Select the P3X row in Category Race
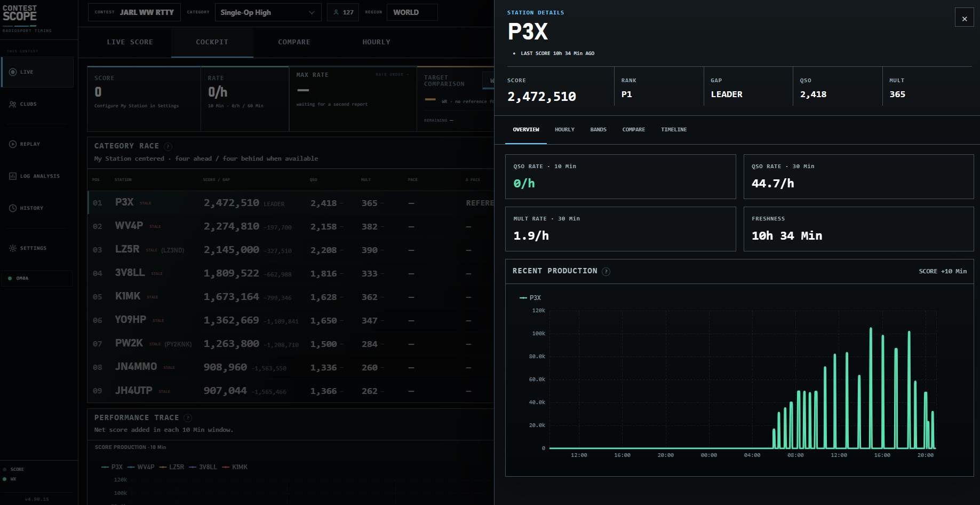The height and width of the screenshot is (505, 980). [x=291, y=203]
